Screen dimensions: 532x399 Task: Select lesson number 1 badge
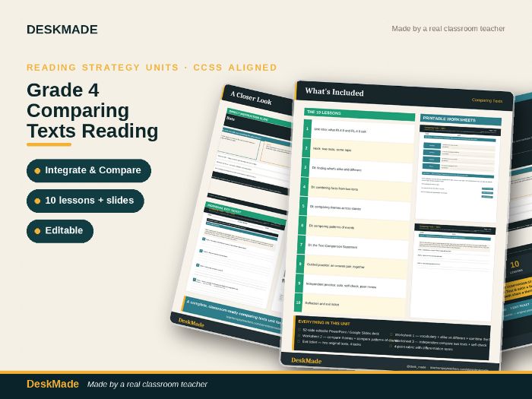coord(307,129)
